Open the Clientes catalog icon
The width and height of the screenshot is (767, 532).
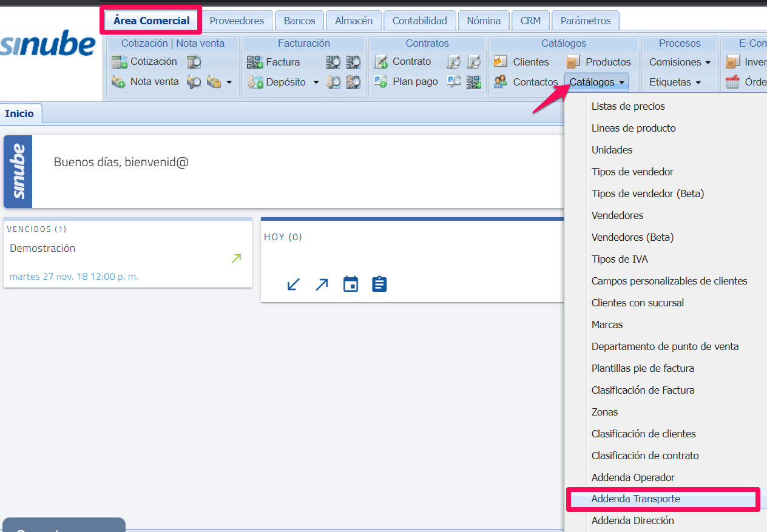[x=501, y=62]
